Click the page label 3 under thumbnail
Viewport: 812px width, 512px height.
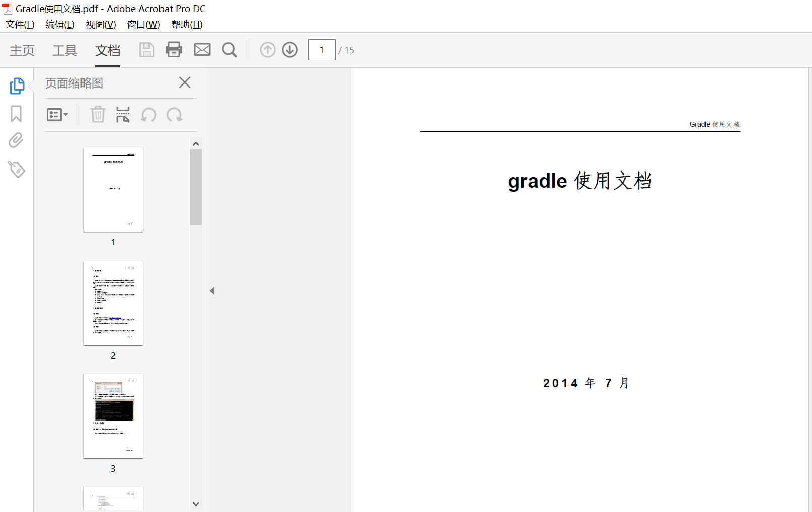(113, 469)
